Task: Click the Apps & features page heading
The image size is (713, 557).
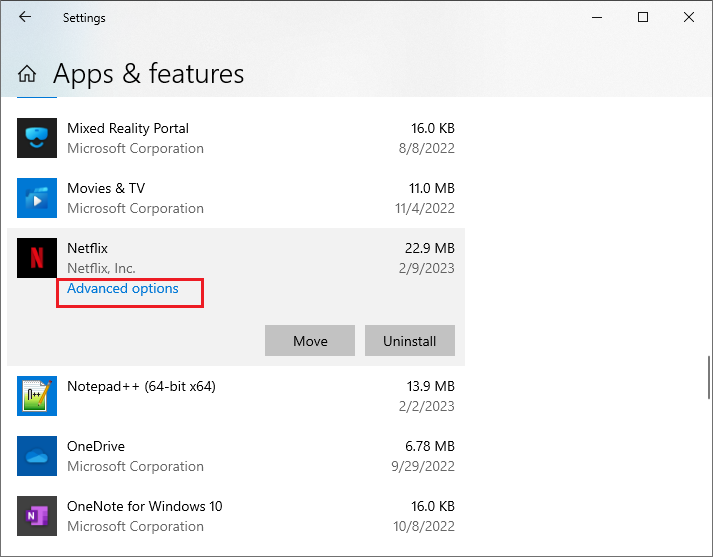Action: click(148, 74)
